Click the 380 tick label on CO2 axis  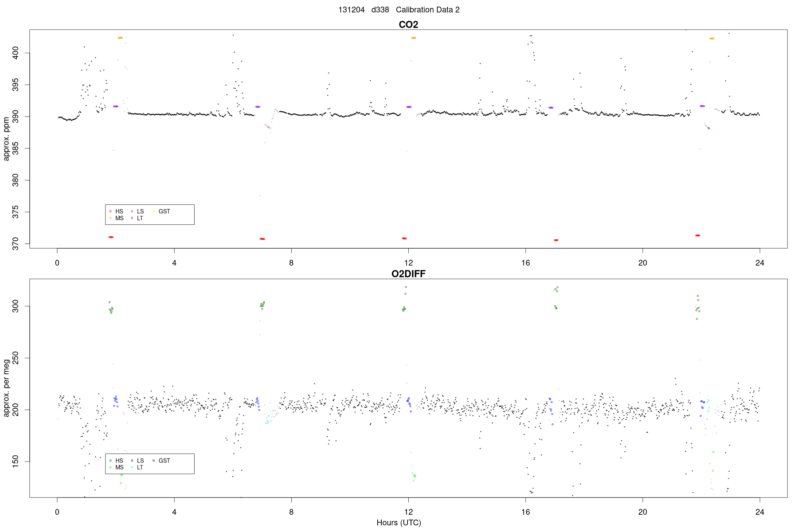click(16, 180)
